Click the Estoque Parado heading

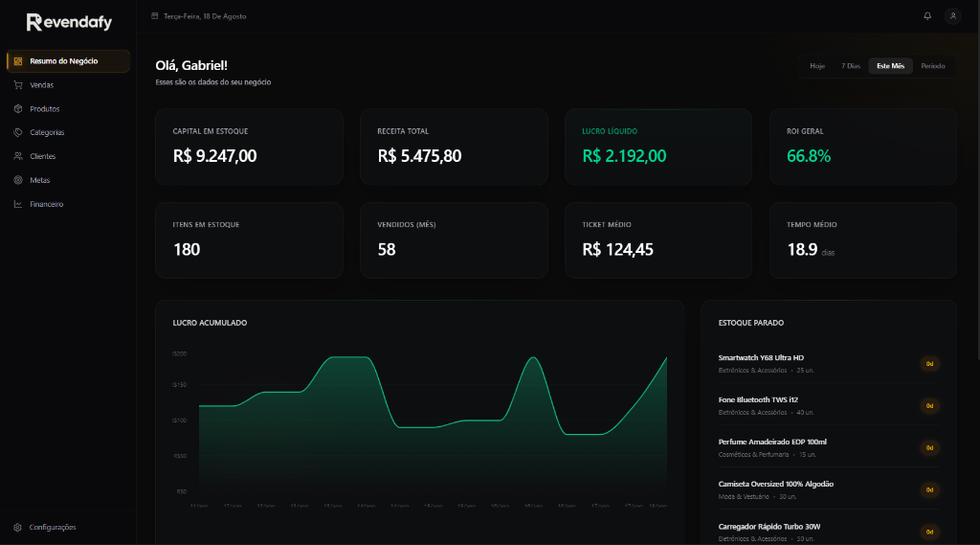tap(750, 323)
